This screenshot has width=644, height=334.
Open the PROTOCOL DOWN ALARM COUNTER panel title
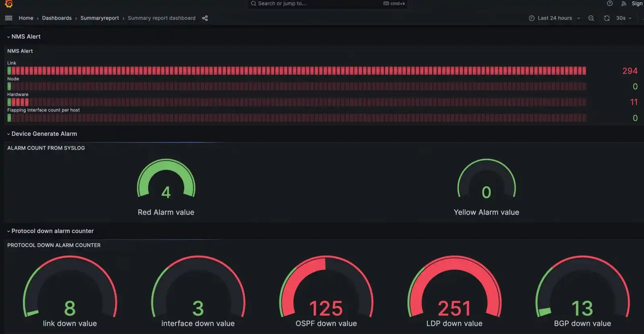54,245
